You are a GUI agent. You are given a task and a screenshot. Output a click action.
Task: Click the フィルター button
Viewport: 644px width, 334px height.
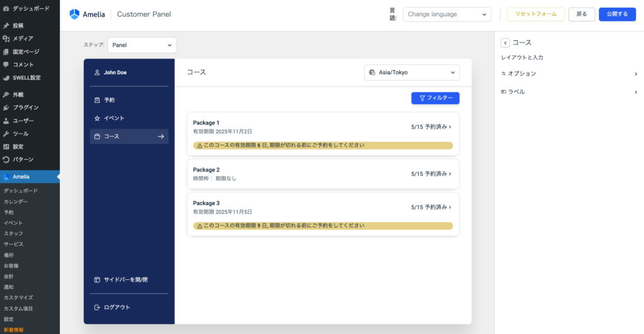[x=435, y=98]
